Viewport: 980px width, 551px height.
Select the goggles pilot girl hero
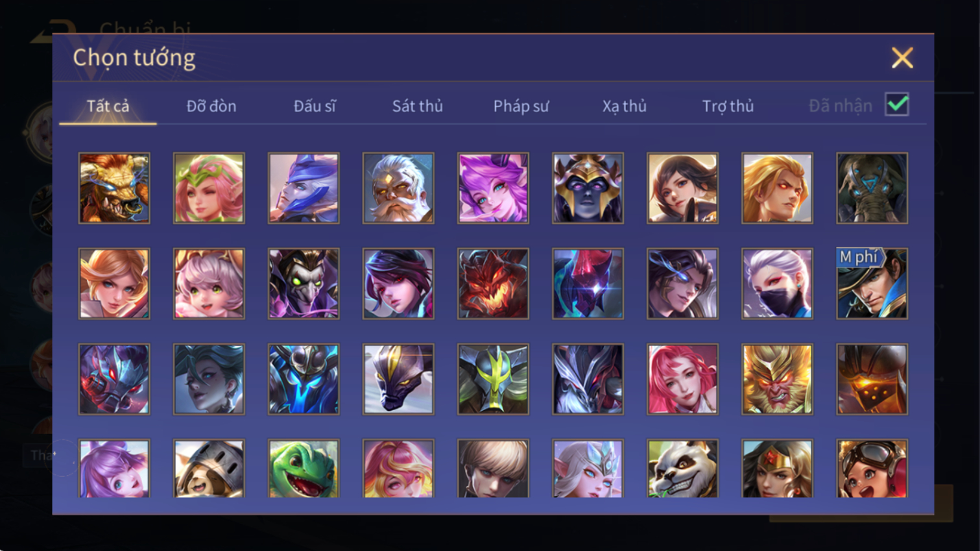pos(872,469)
